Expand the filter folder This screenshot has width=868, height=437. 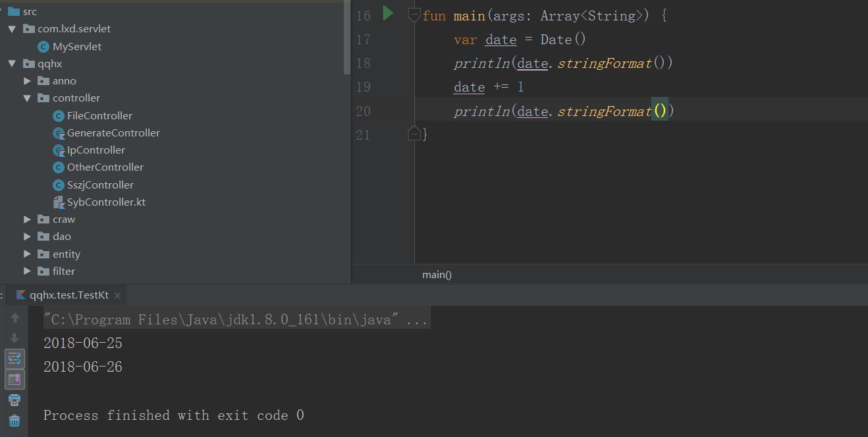point(27,271)
